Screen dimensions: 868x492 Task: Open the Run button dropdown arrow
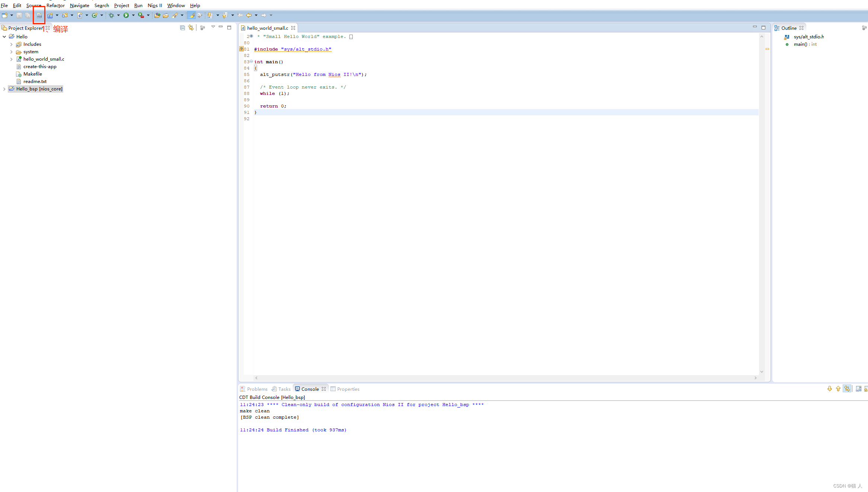coord(133,16)
